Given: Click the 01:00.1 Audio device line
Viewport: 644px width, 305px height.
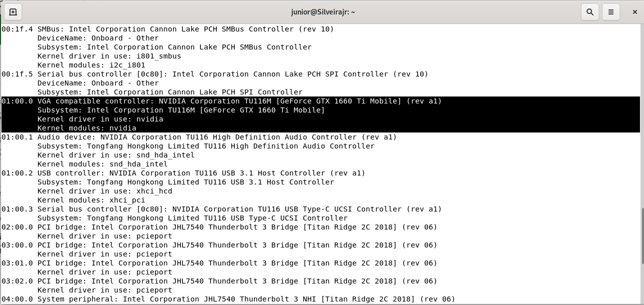Looking at the screenshot, I should (199, 137).
